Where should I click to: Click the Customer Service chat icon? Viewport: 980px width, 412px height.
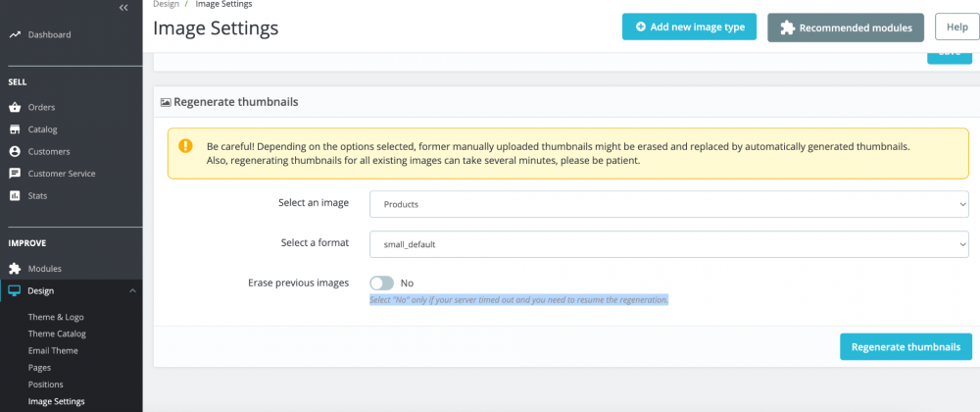point(15,174)
